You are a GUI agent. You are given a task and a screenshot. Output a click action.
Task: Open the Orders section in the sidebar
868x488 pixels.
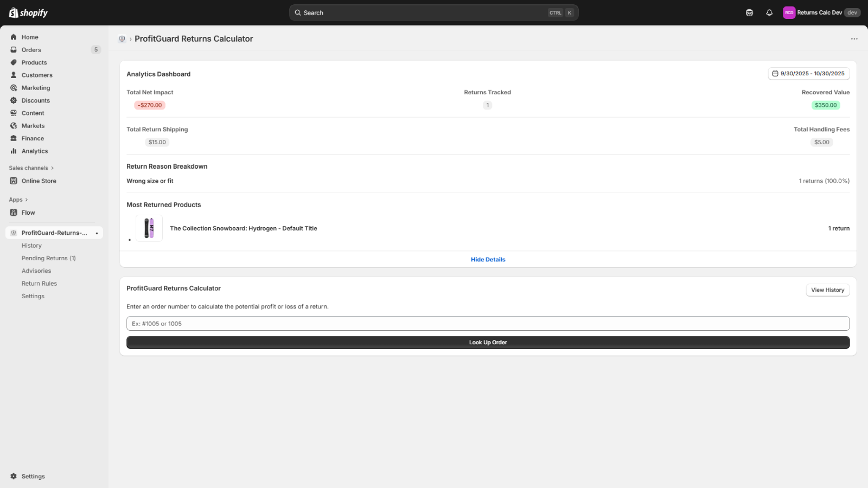pyautogui.click(x=30, y=49)
